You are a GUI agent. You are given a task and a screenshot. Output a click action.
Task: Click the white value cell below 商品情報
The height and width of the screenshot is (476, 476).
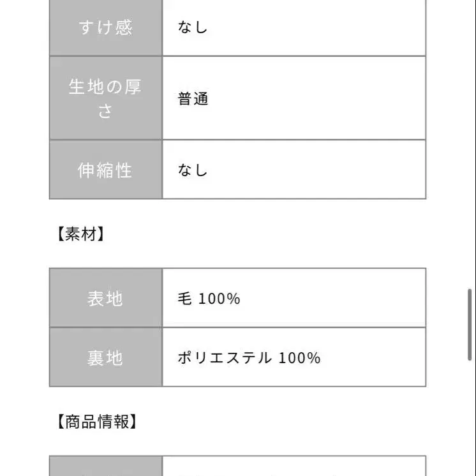pyautogui.click(x=294, y=467)
